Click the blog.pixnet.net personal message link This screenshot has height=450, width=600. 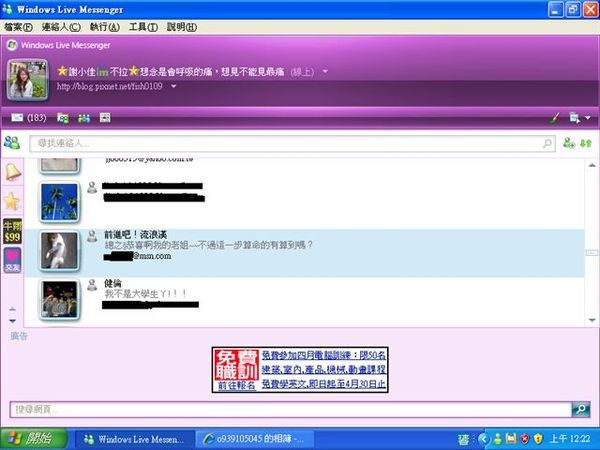pyautogui.click(x=109, y=86)
